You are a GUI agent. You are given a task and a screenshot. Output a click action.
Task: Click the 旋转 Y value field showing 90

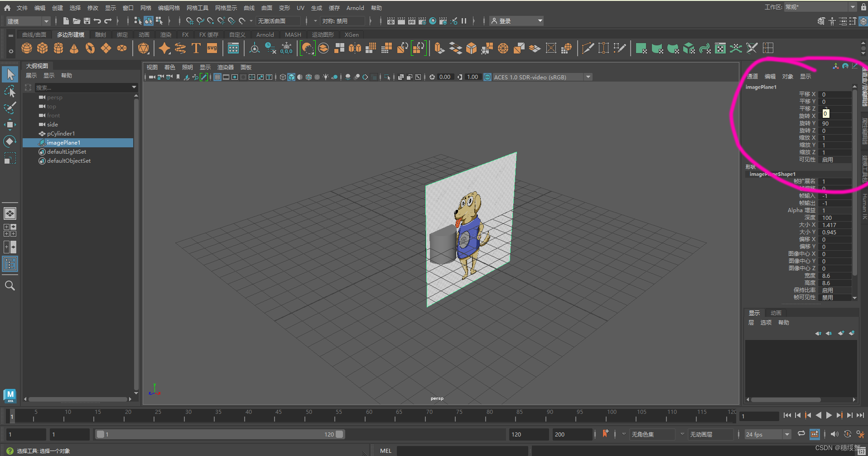(x=836, y=123)
